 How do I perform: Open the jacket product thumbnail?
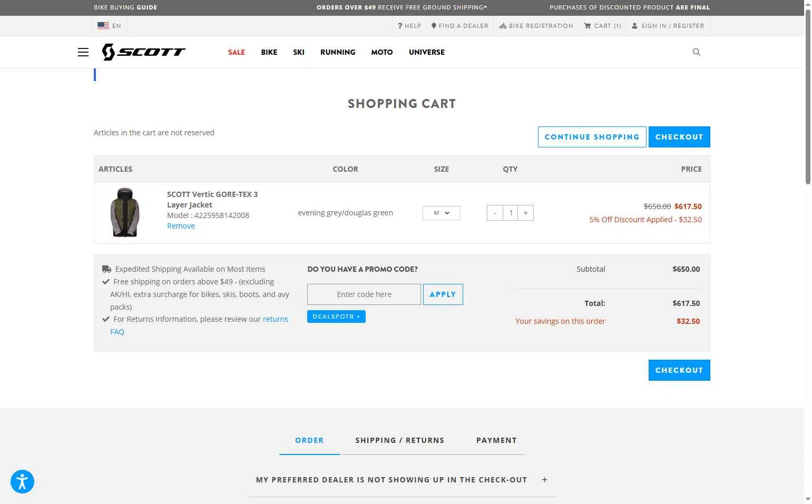[x=125, y=213]
